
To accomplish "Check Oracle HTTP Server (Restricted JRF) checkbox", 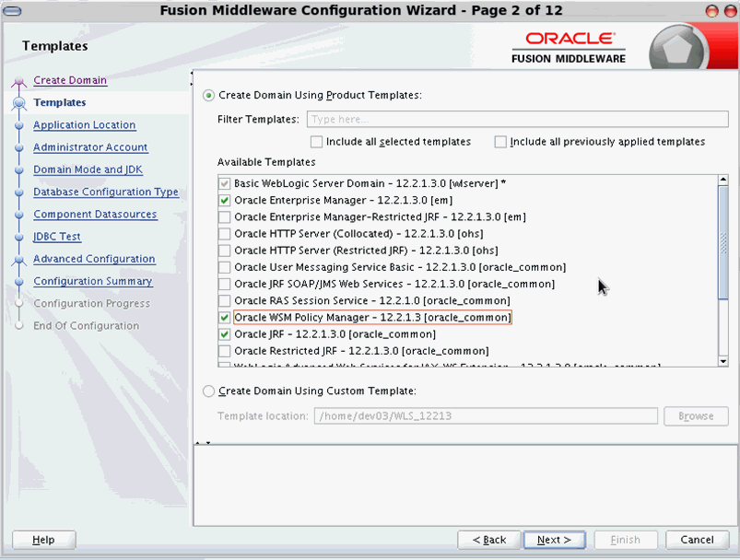I will (225, 251).
